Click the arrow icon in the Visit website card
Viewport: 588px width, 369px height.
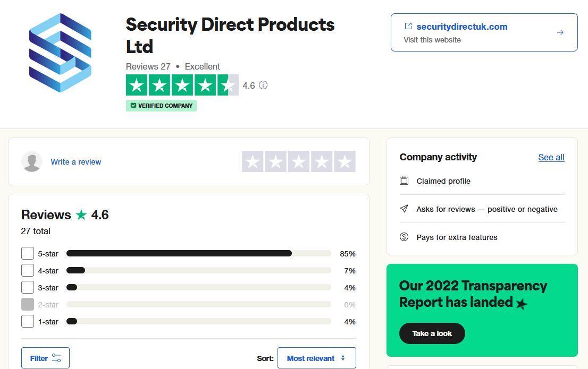[560, 32]
